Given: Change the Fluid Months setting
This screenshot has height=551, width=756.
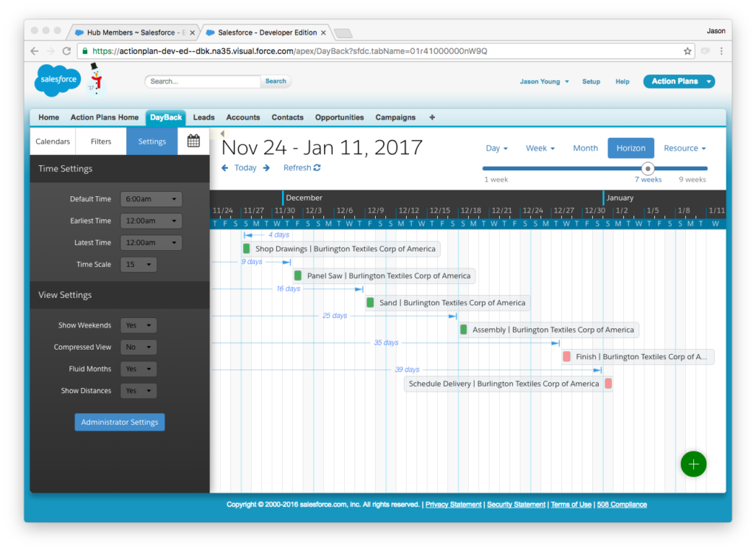Looking at the screenshot, I should pos(138,369).
